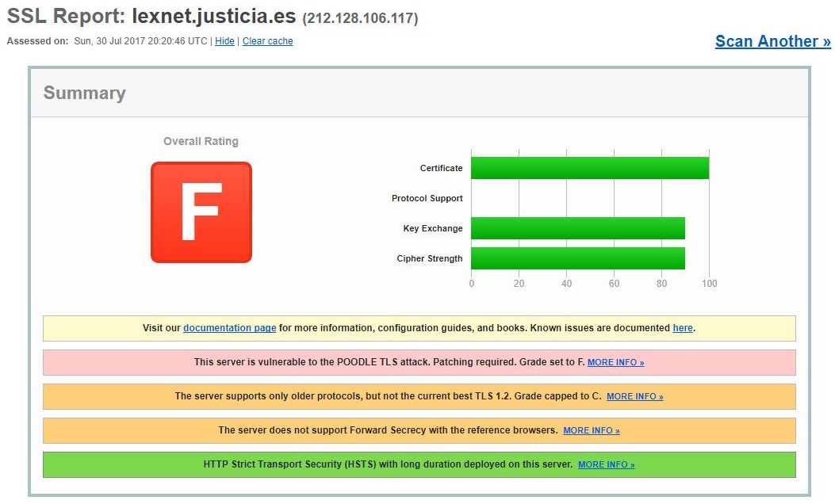This screenshot has width=835, height=504.
Task: Open MORE INFO for the HSTS notice
Action: pos(606,464)
